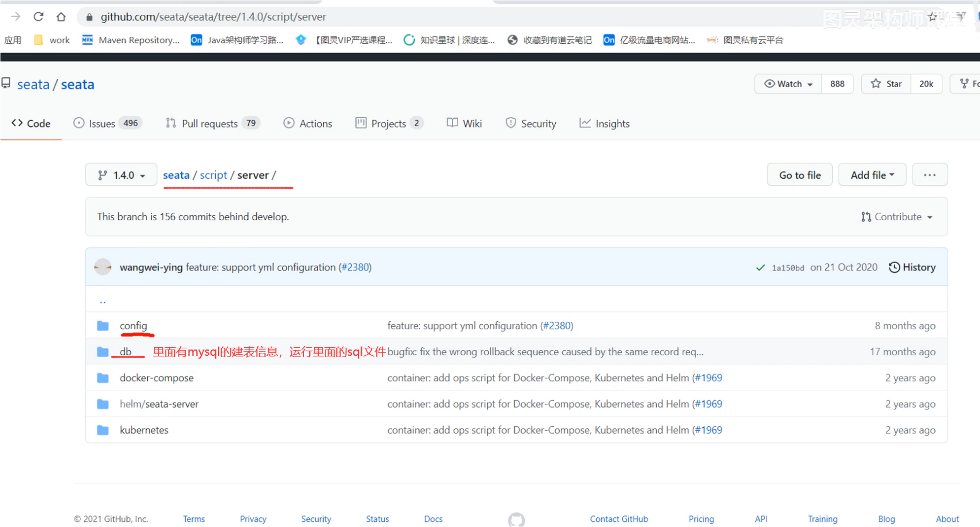Open the work bookmark folder
Viewport: 980px width, 527px height.
[52, 40]
